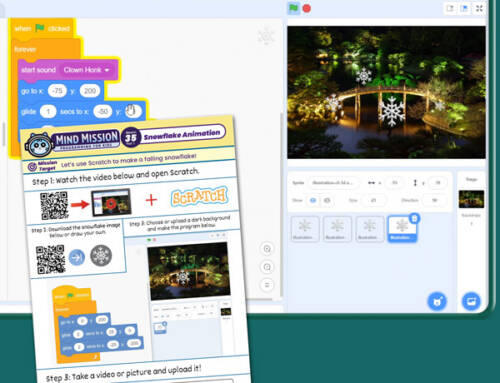Select the highlighted sprite thumbnail
Screen dimensions: 500x383
(402, 228)
